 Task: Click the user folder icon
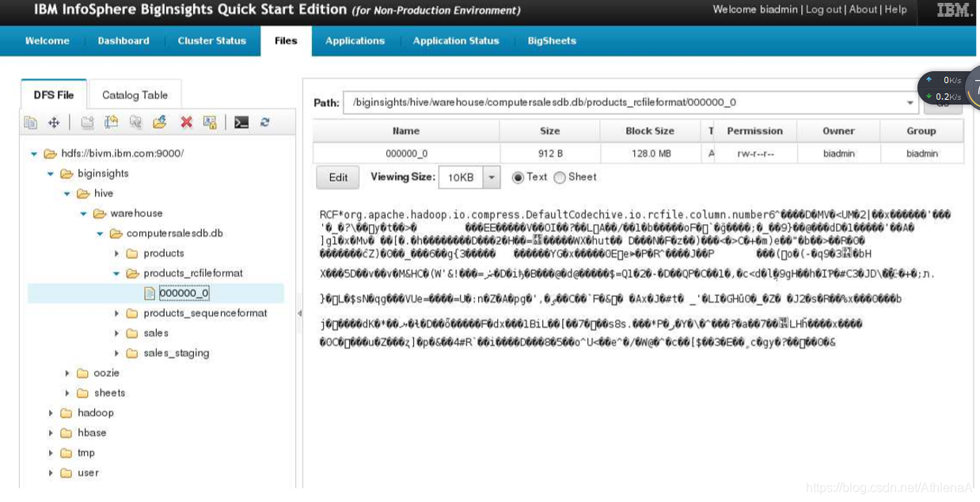click(x=66, y=473)
